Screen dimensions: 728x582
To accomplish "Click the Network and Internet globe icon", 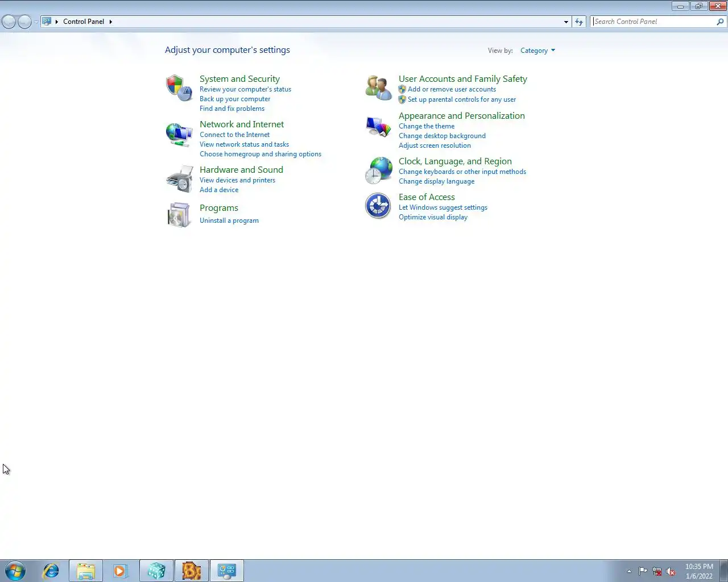I will click(x=179, y=134).
